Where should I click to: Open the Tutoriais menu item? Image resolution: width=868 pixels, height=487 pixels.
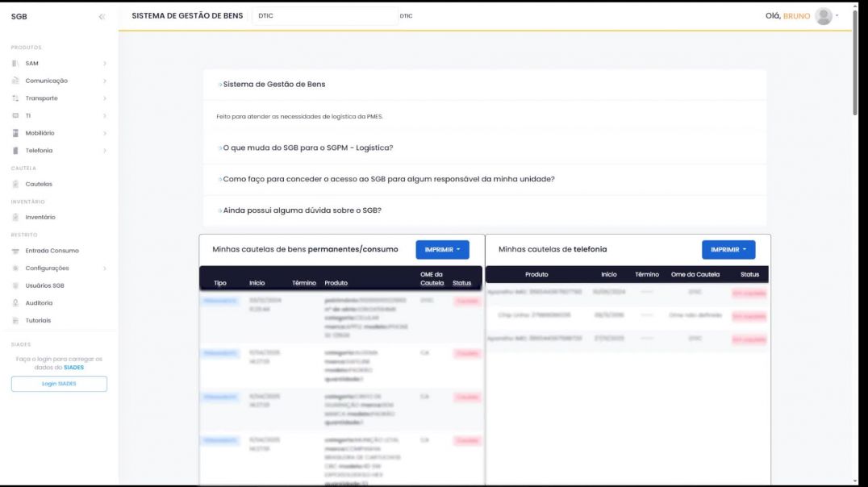pos(38,320)
